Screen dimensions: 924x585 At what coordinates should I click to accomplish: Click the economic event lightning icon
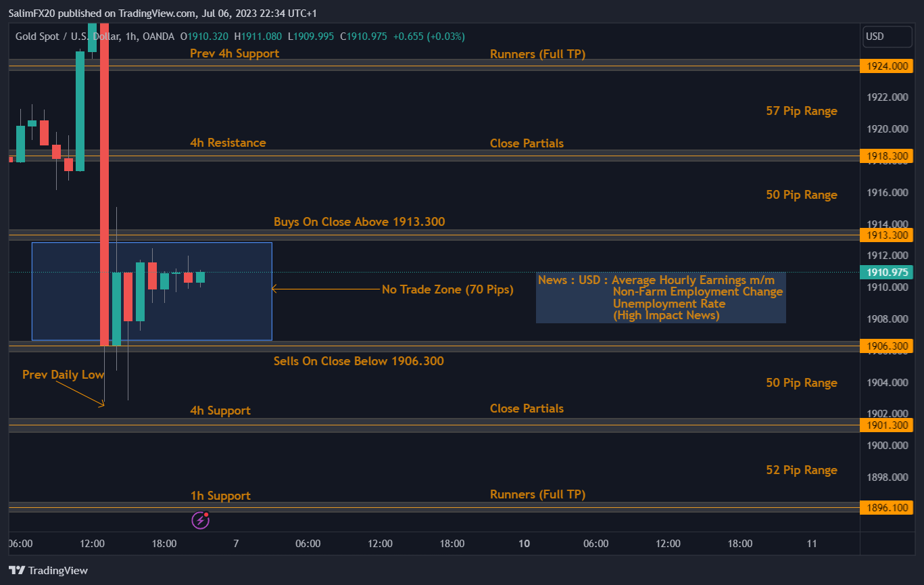pyautogui.click(x=200, y=520)
